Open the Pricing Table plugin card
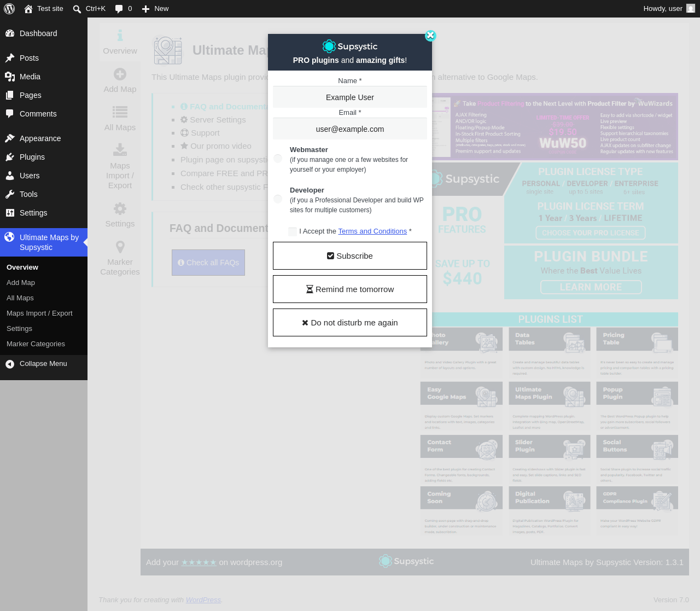The height and width of the screenshot is (611, 700). [x=637, y=353]
